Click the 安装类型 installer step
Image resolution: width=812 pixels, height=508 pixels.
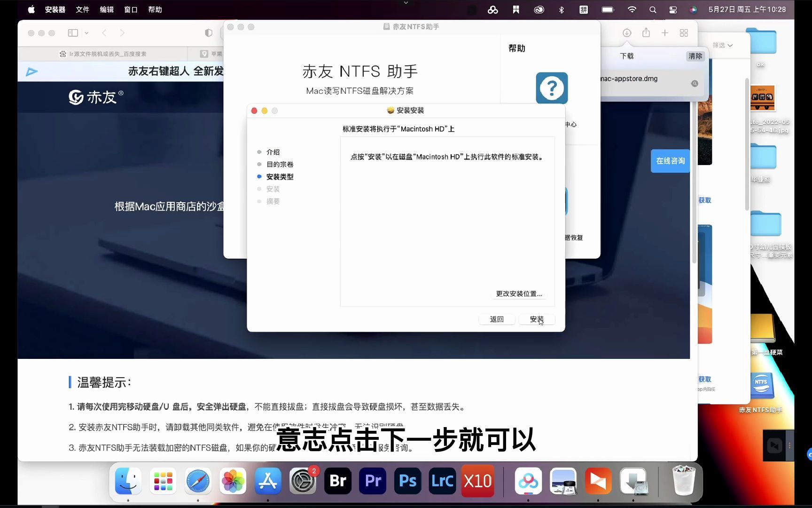280,177
